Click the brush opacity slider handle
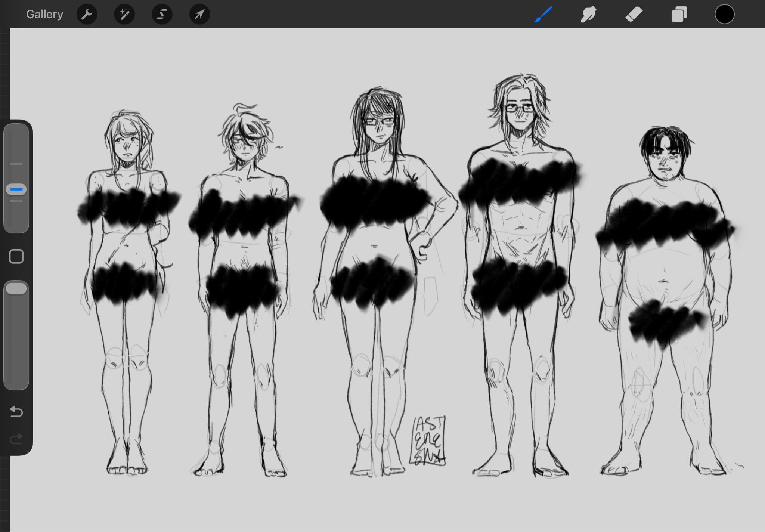 (16, 289)
